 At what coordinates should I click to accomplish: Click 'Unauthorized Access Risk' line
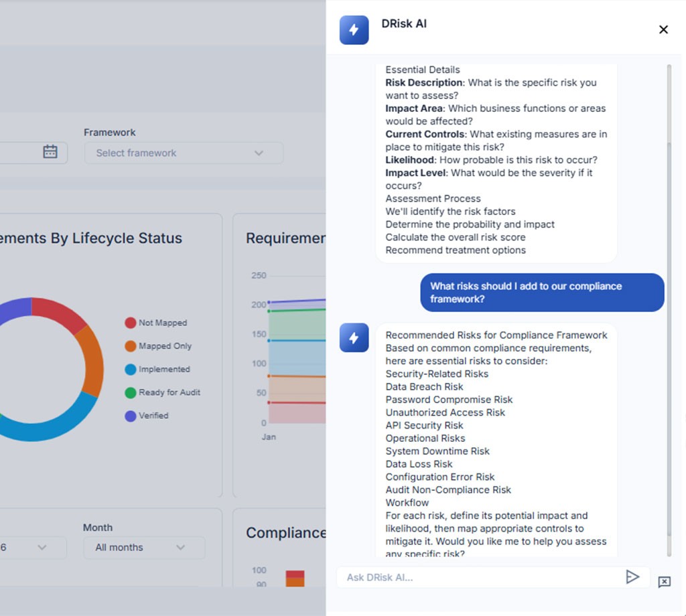pyautogui.click(x=445, y=412)
